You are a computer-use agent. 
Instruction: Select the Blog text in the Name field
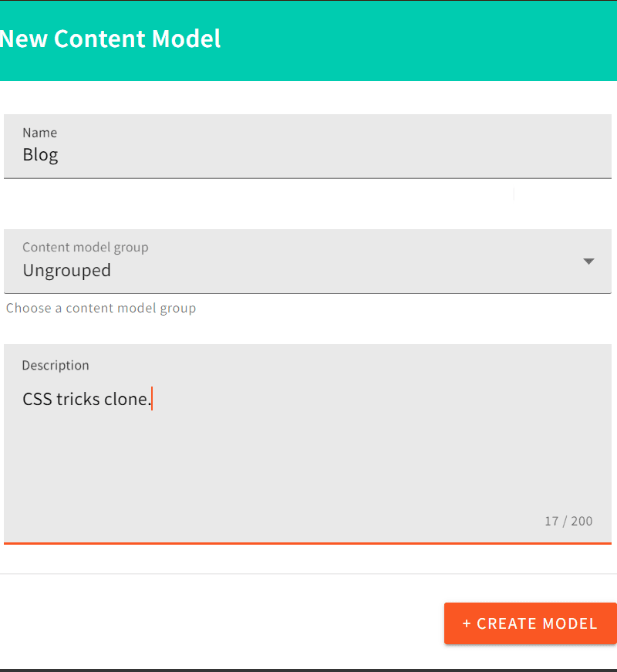point(40,154)
